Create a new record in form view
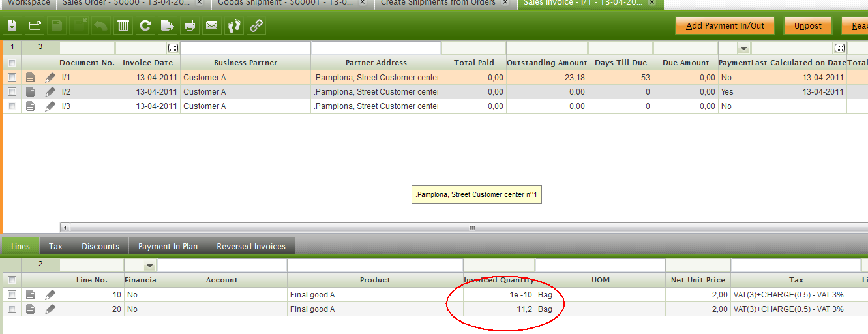 (12, 26)
